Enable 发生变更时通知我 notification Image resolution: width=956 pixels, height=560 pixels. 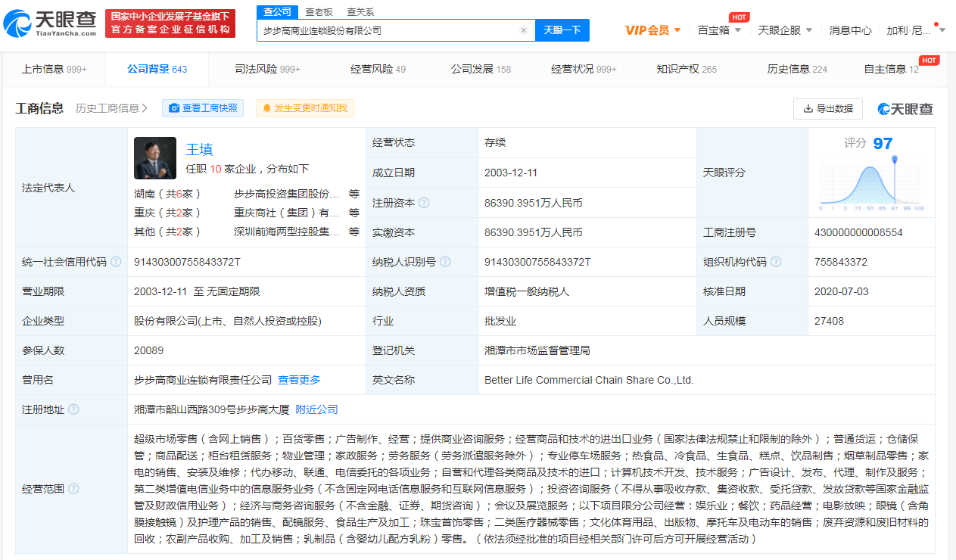pyautogui.click(x=304, y=108)
